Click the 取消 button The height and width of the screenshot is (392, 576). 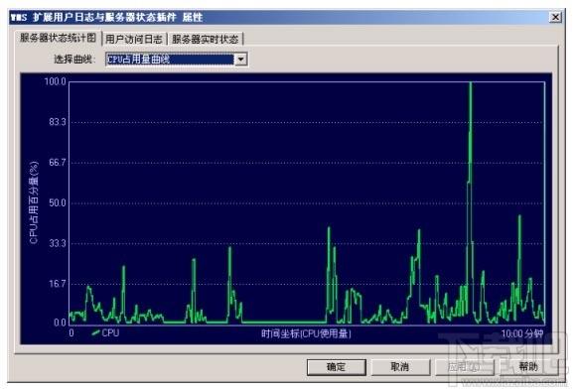400,366
